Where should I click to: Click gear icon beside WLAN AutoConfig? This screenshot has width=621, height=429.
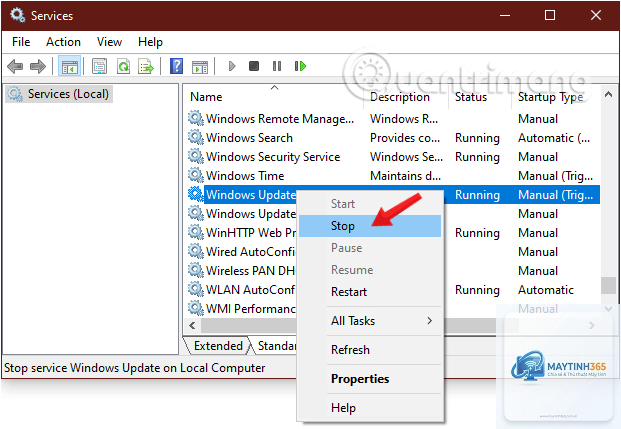coord(196,289)
